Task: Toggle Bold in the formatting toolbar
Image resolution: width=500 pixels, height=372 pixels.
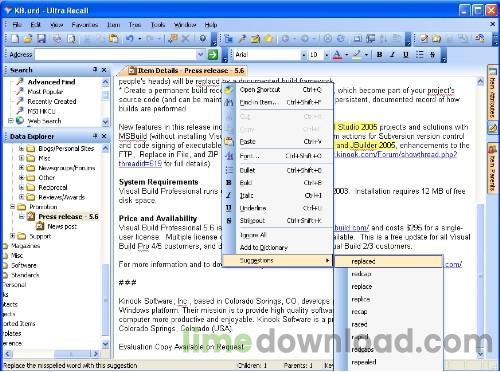Action: point(379,54)
